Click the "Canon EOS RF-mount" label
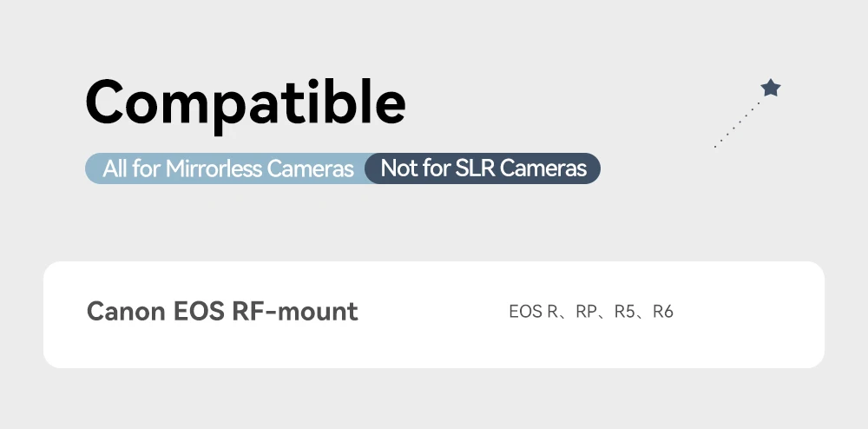 (x=222, y=311)
